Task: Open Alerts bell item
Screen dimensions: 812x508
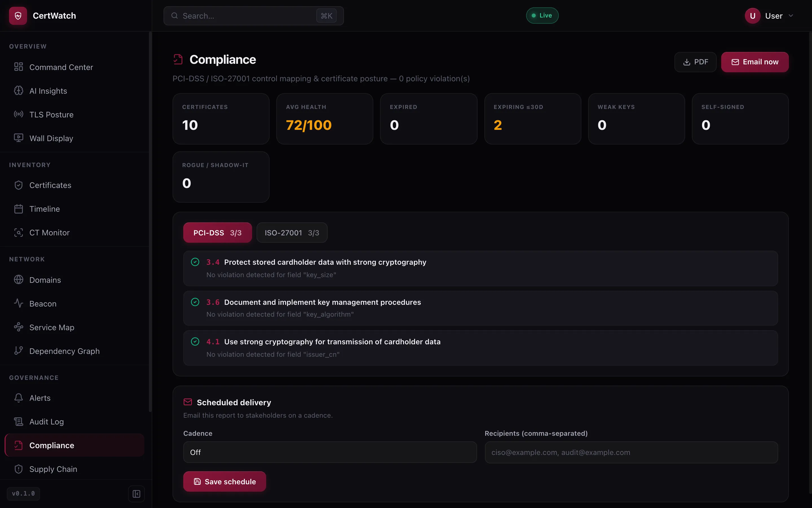Action: click(x=74, y=398)
